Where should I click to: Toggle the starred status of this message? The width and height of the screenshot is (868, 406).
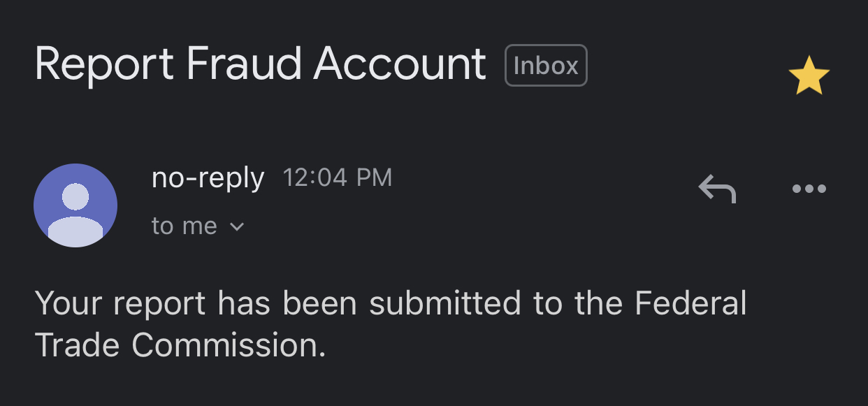(x=809, y=75)
